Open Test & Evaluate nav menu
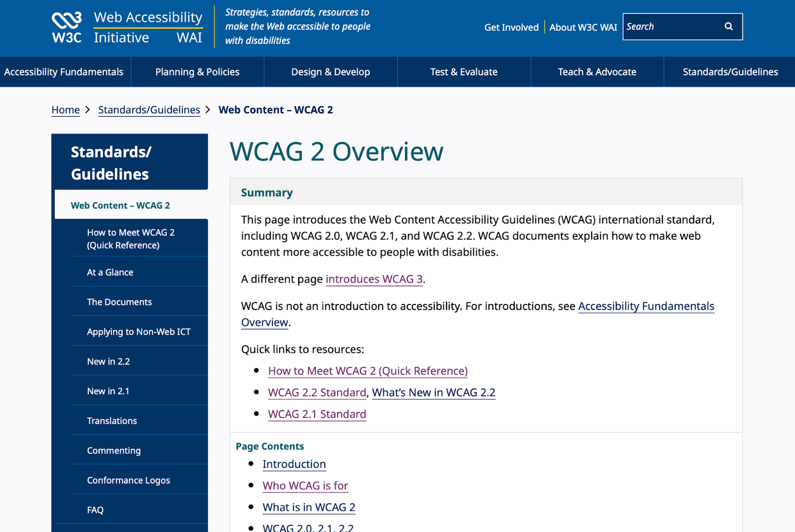795x532 pixels. tap(464, 72)
